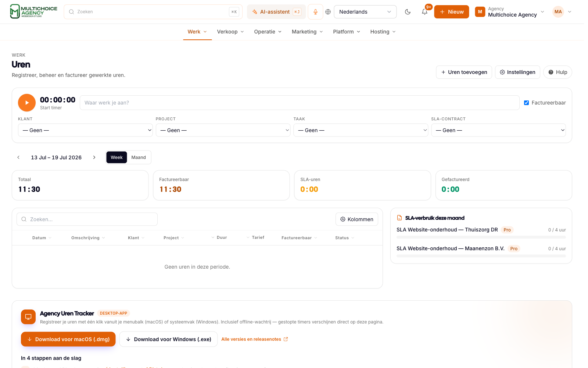Viewport: 588px width, 368px height.
Task: Sort by the Factureerbaar column header
Action: point(300,238)
